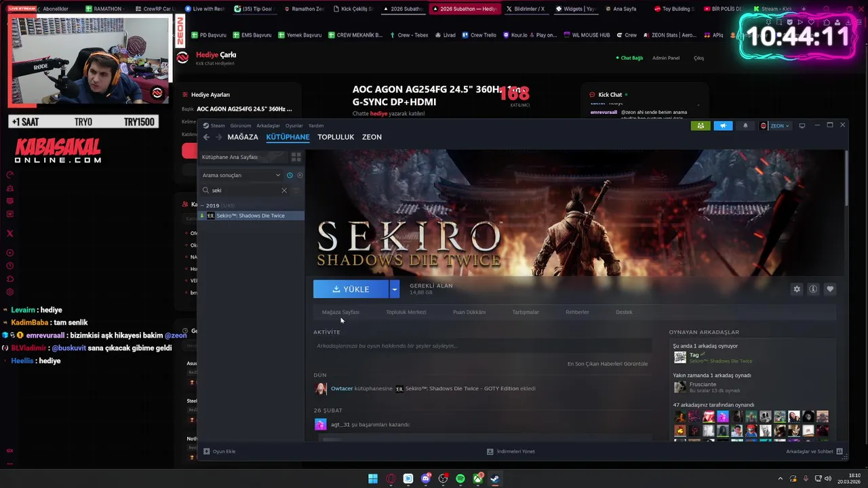Open Xbox app from the taskbar
The width and height of the screenshot is (868, 488).
[478, 479]
